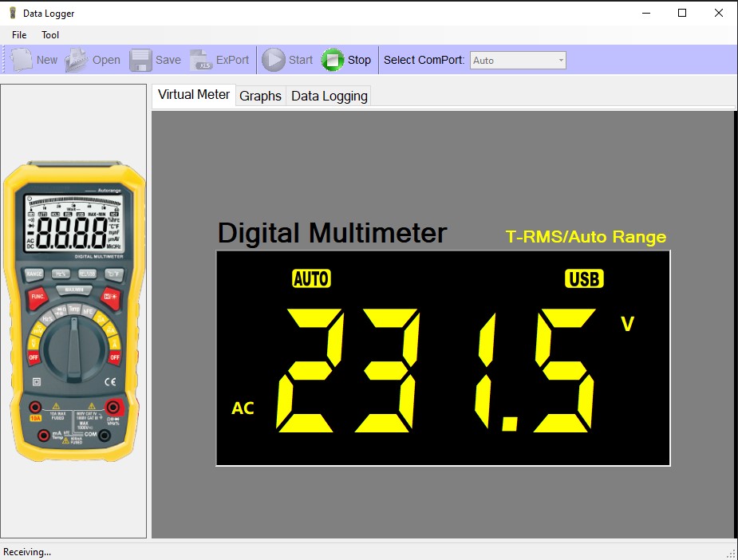The width and height of the screenshot is (738, 560).
Task: Open the Tool menu
Action: click(50, 35)
